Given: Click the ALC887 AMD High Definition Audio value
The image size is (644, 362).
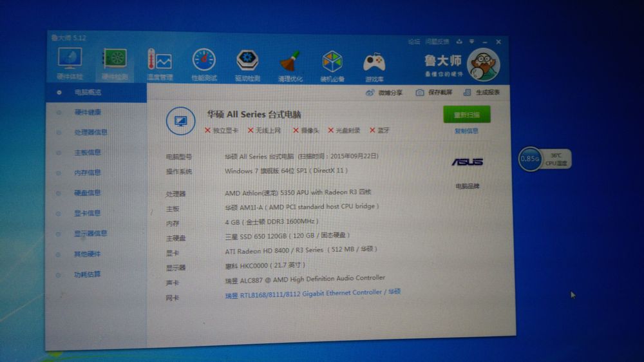Looking at the screenshot, I should coord(305,280).
